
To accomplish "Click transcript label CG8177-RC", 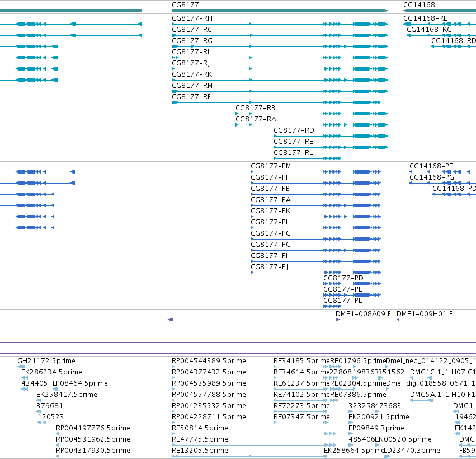I will click(x=192, y=30).
